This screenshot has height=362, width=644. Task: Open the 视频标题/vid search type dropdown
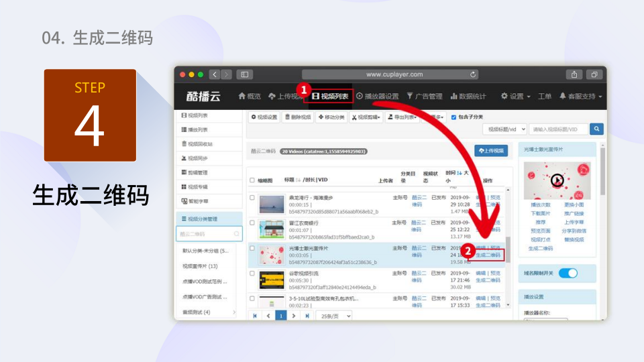point(504,129)
